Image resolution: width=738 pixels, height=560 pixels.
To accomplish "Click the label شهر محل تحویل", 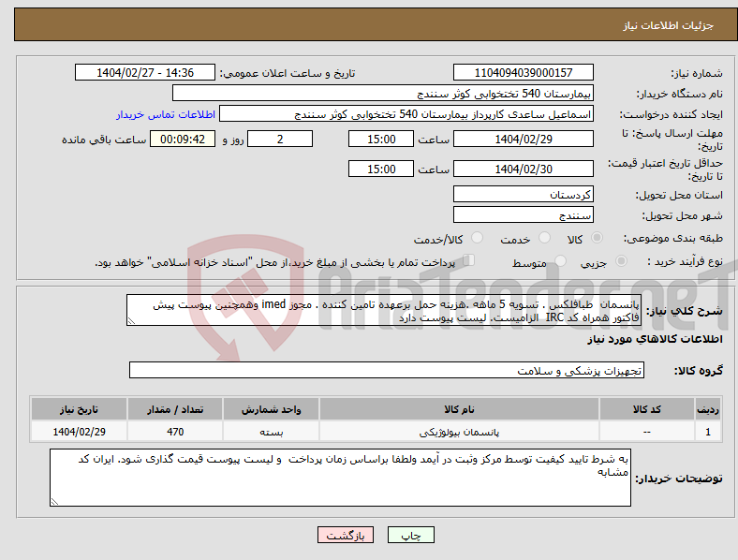I will pos(683,216).
